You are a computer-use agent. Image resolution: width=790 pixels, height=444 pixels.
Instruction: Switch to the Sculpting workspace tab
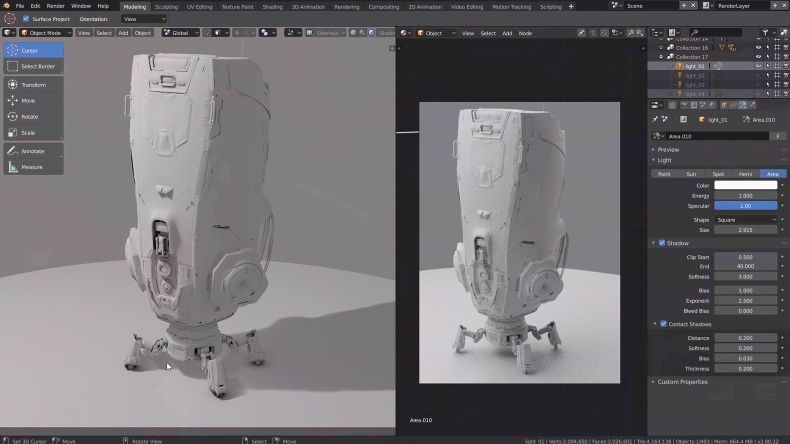(x=166, y=7)
